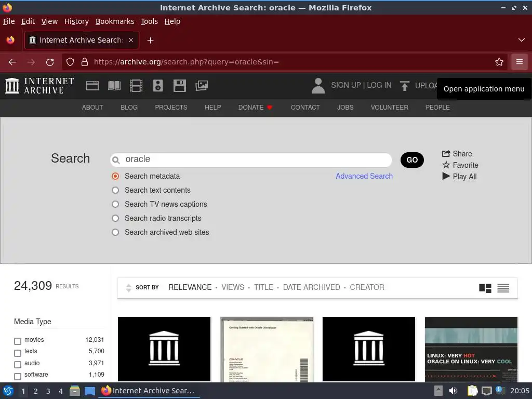Sort results by VIEWS

233,287
